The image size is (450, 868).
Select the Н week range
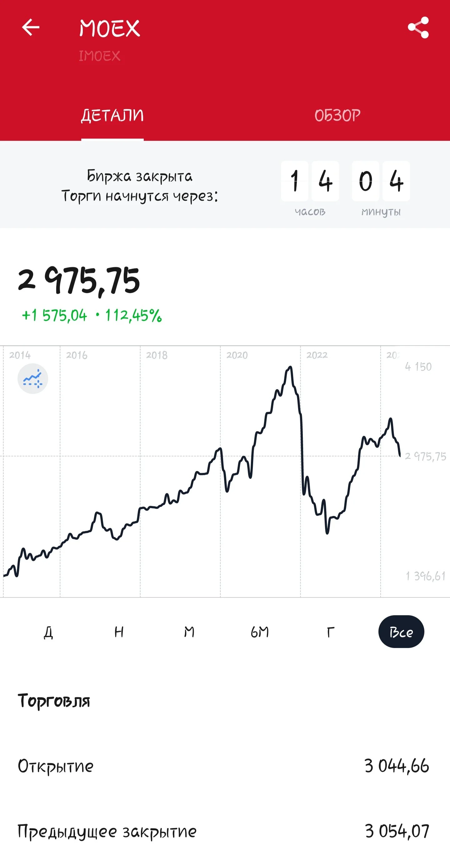119,632
